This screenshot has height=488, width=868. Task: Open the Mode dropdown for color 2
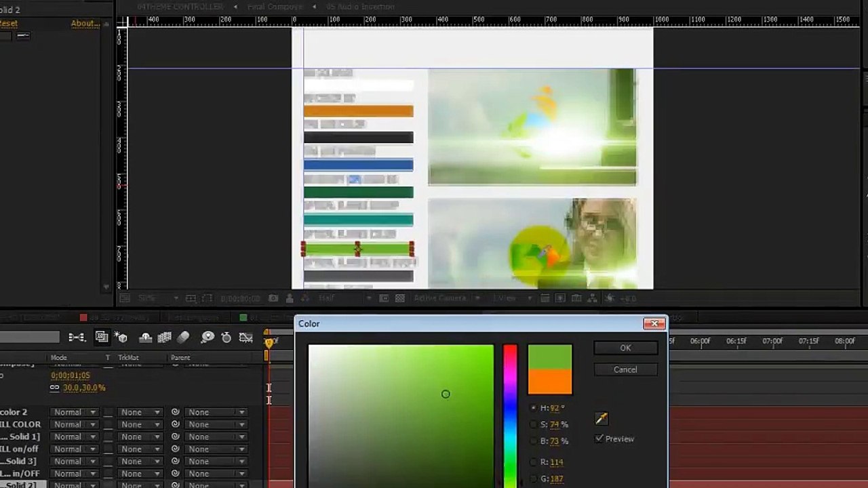[x=75, y=412]
